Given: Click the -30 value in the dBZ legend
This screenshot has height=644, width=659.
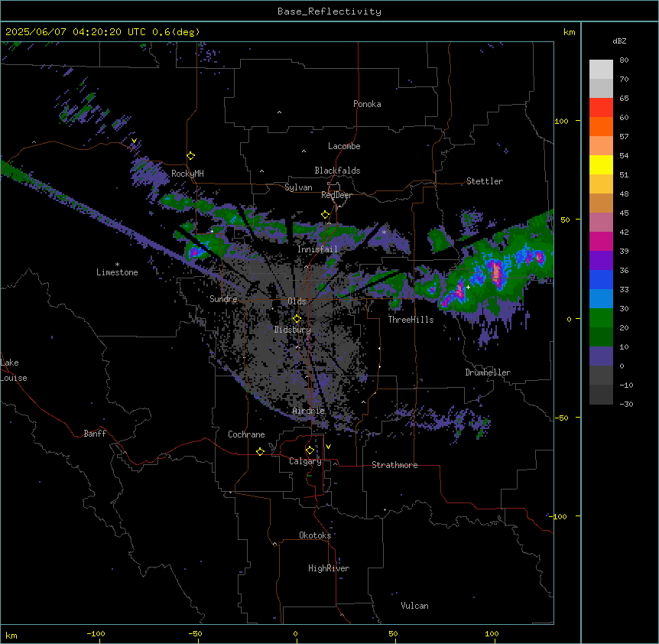Looking at the screenshot, I should coord(626,404).
